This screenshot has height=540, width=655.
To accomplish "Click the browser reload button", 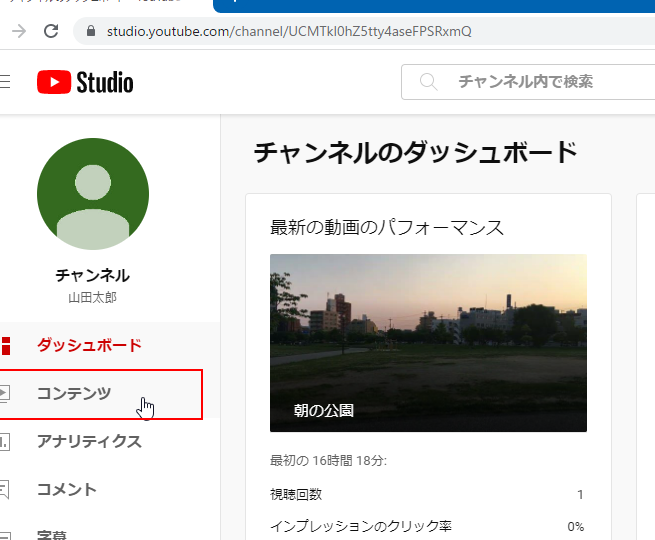I will coord(51,31).
